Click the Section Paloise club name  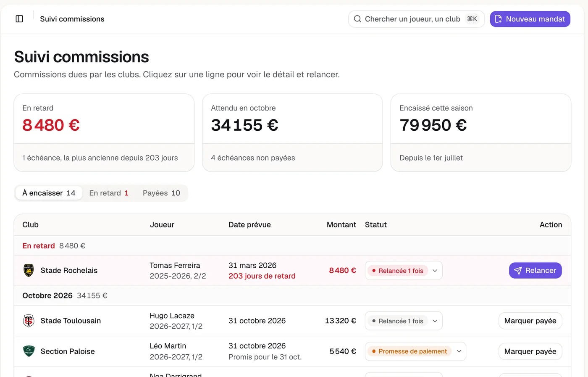[x=68, y=351]
